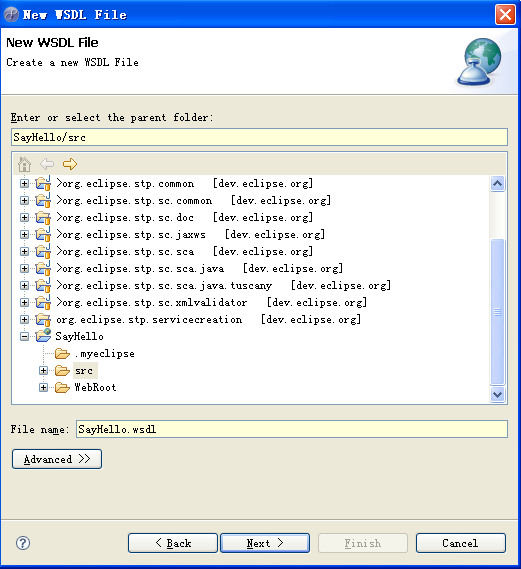Click the scrollbar down arrow

click(x=497, y=394)
